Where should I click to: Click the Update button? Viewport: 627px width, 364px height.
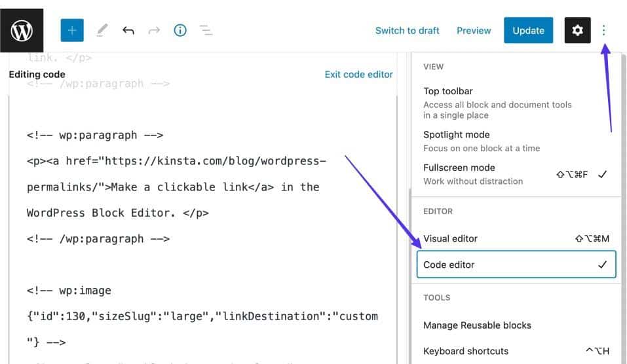click(528, 30)
